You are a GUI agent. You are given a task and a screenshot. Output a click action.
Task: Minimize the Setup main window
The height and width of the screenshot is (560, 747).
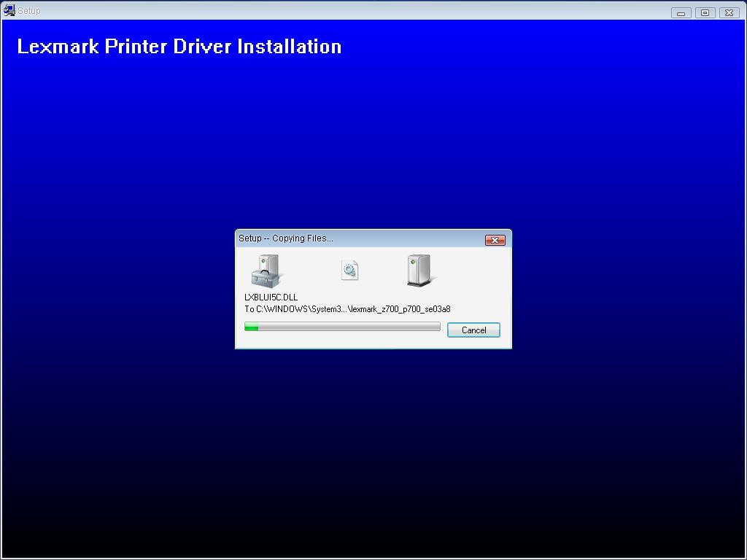[681, 13]
